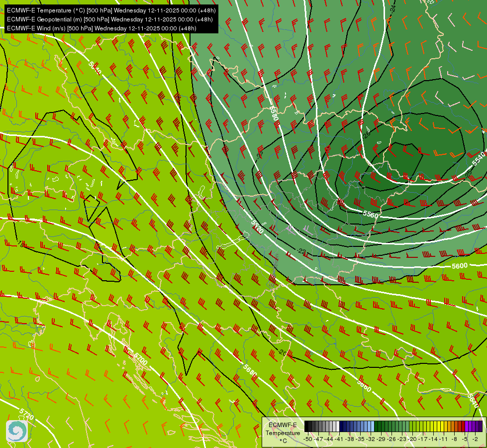Click the legend title ECMWF-E Temperature °C
Viewport: 487px width, 448px height.
[283, 433]
